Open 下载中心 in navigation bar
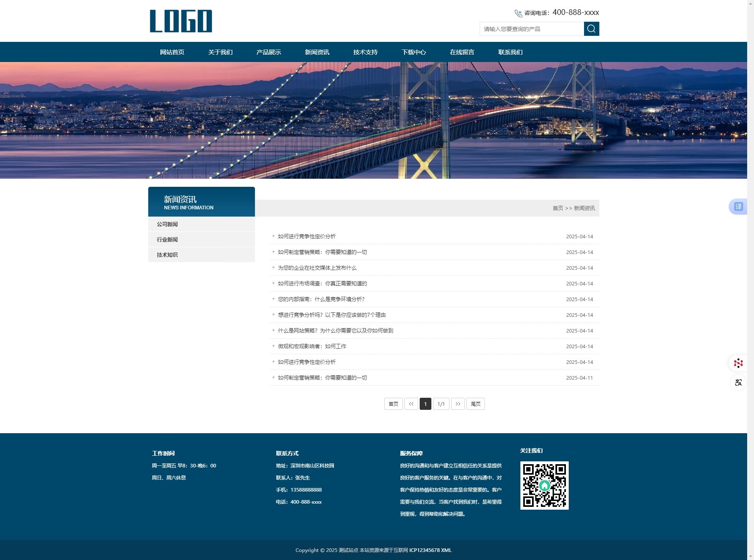This screenshot has height=560, width=754. coord(414,52)
